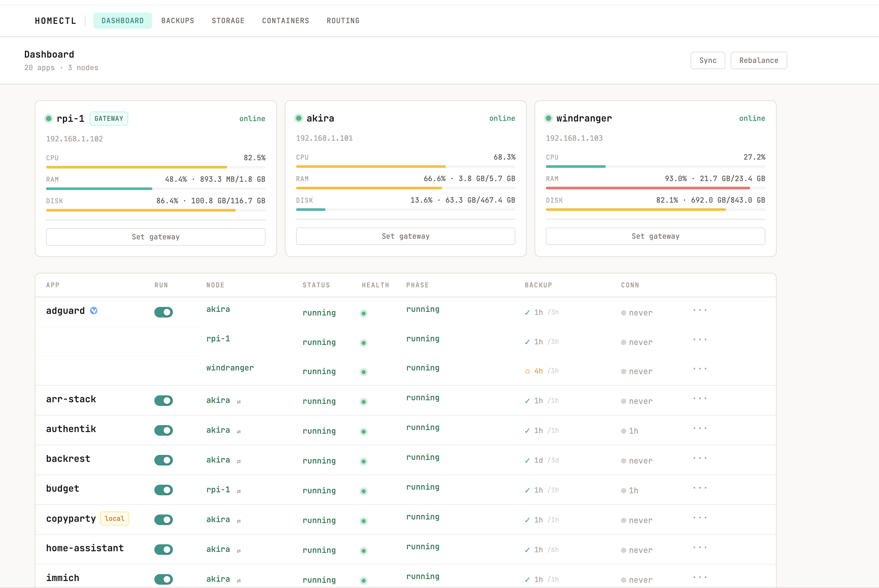Click the health dot in home-assistant row
The width and height of the screenshot is (879, 588).
pyautogui.click(x=364, y=551)
